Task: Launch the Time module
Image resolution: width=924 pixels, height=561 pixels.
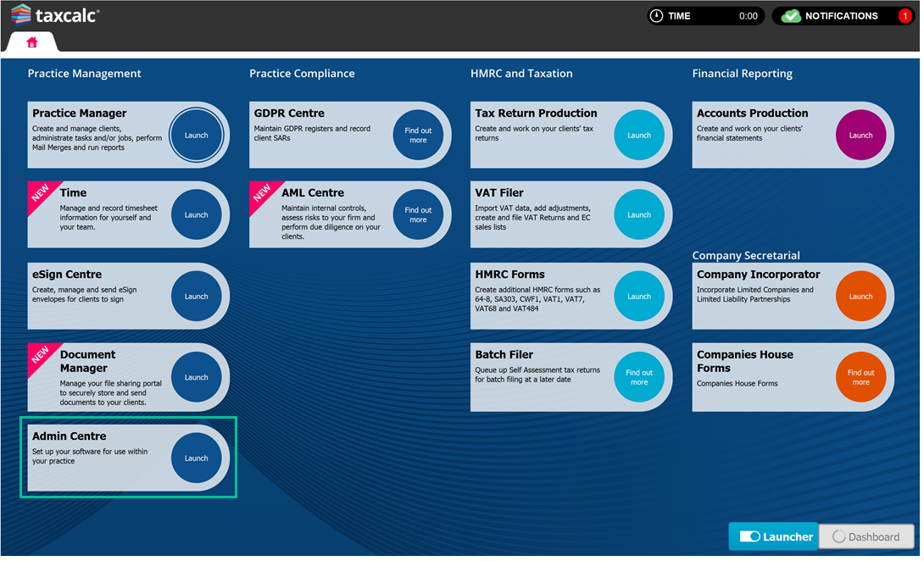Action: tap(196, 215)
